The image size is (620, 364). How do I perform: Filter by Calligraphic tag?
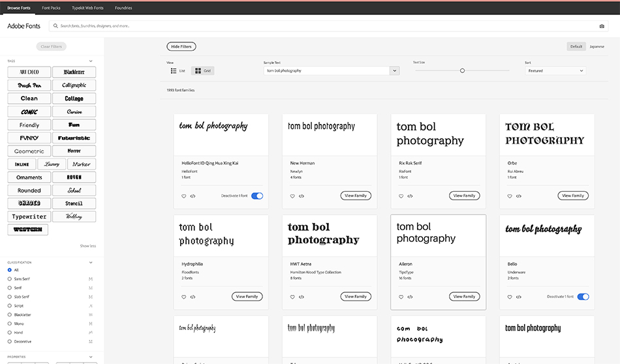click(x=74, y=85)
